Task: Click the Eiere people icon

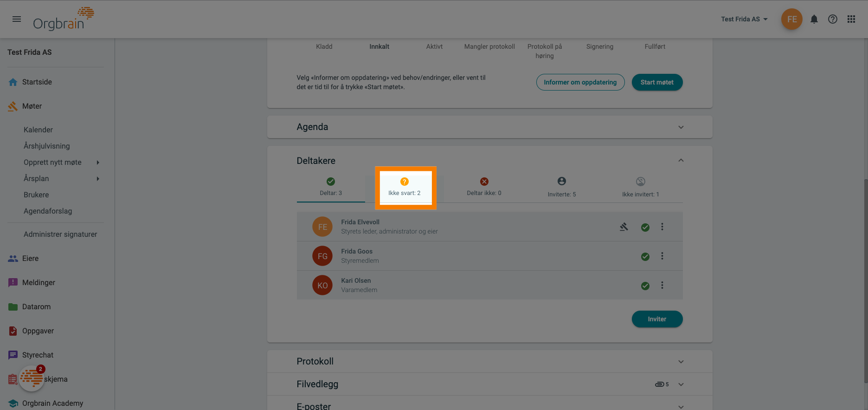Action: (13, 259)
